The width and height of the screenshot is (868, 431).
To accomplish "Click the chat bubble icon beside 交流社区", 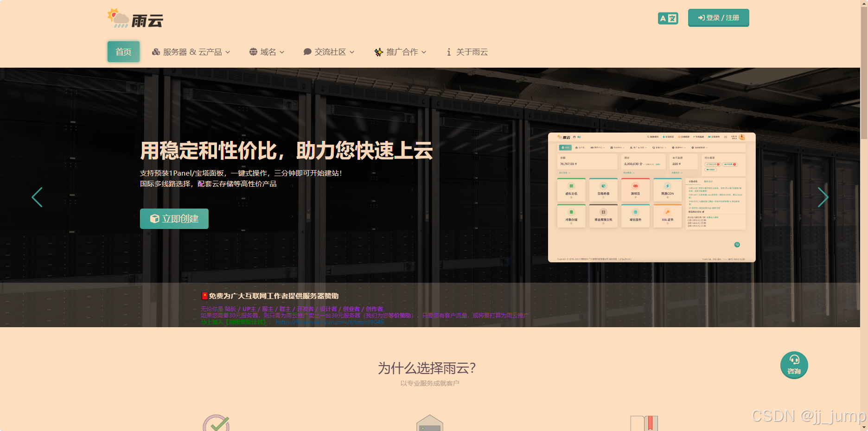I will tap(307, 52).
